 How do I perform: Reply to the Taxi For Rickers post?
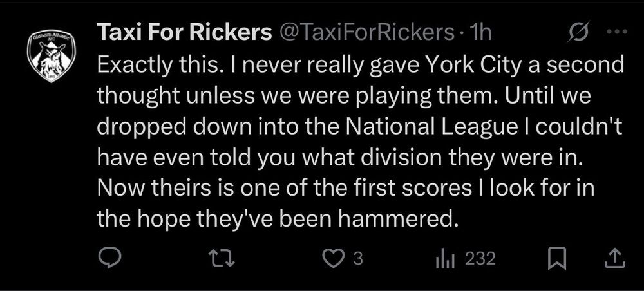(109, 259)
